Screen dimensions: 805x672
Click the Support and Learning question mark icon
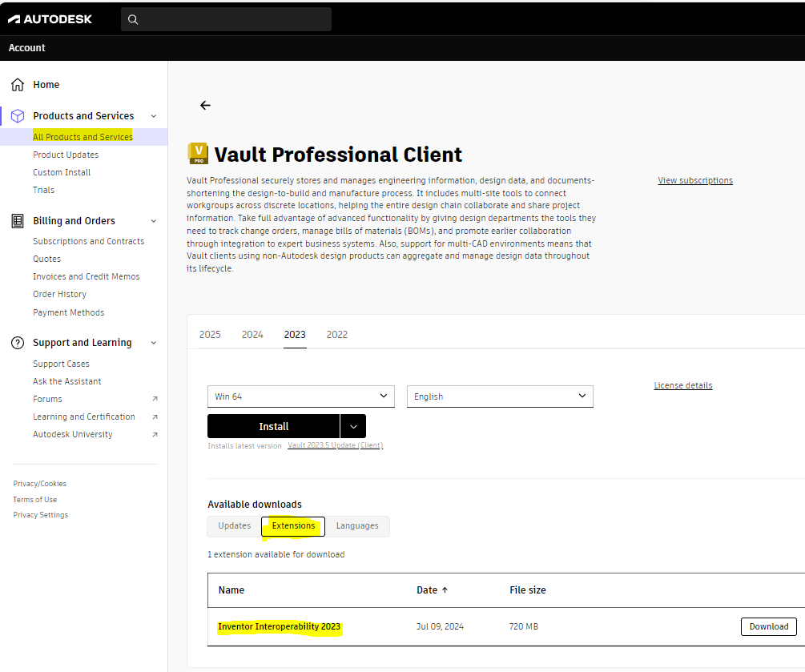[x=18, y=342]
